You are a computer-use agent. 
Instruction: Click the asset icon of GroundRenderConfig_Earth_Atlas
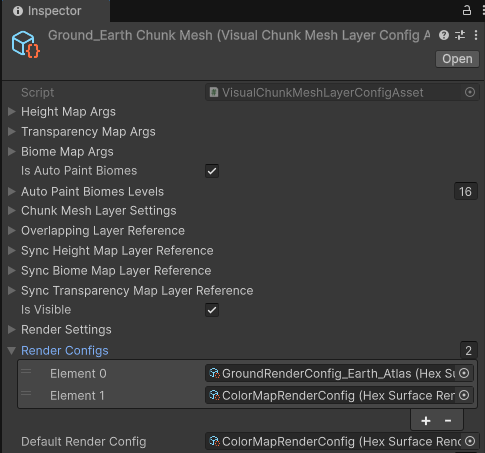[214, 373]
